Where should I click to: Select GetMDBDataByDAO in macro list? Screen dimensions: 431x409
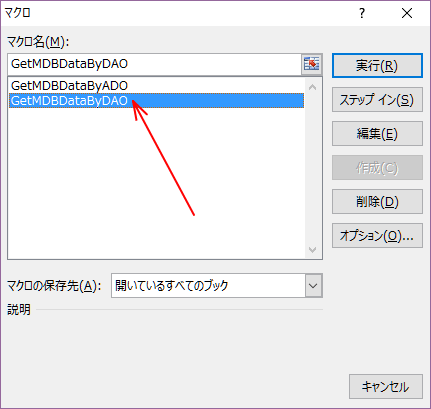[x=157, y=100]
